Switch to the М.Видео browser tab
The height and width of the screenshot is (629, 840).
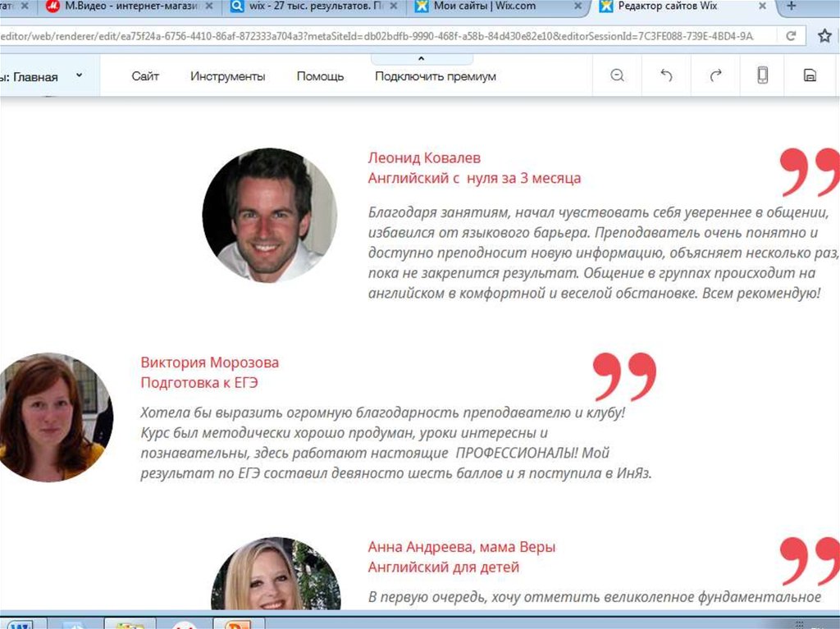coord(130,7)
